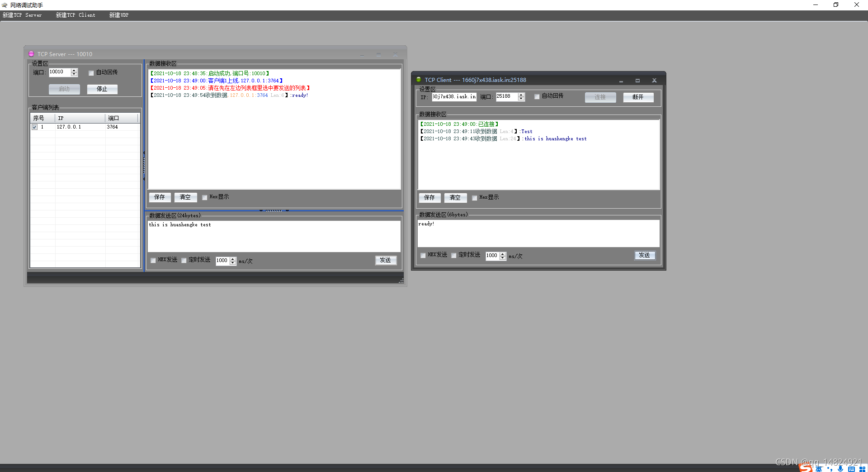The image size is (868, 472).
Task: Click the 序号 column header in client list
Action: click(42, 118)
